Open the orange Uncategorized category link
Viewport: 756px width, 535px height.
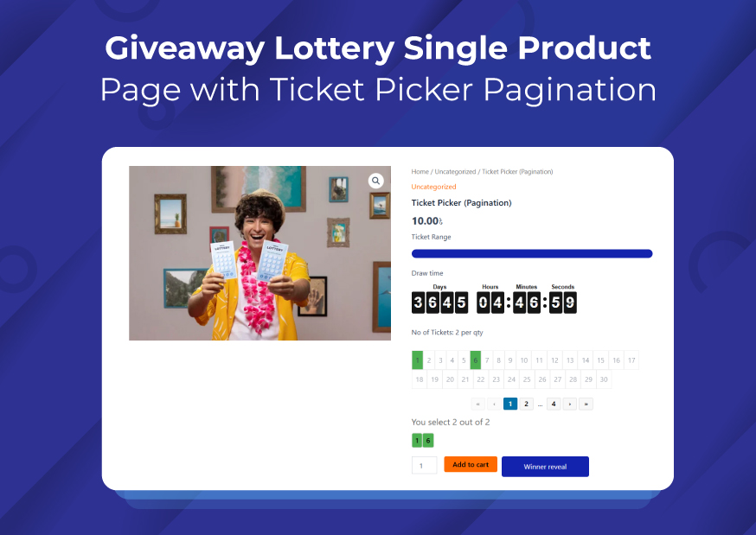point(433,187)
